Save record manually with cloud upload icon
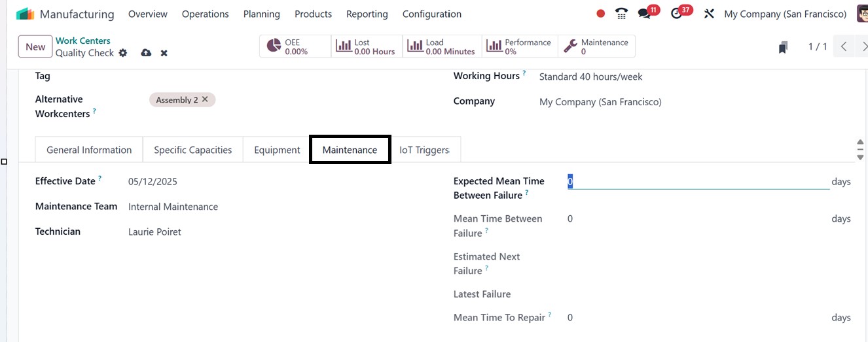 click(146, 53)
